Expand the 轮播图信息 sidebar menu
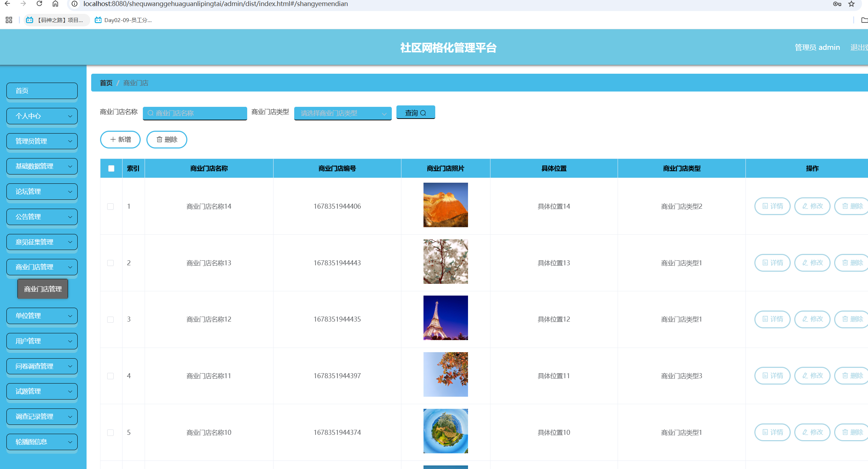The height and width of the screenshot is (469, 868). coord(42,442)
